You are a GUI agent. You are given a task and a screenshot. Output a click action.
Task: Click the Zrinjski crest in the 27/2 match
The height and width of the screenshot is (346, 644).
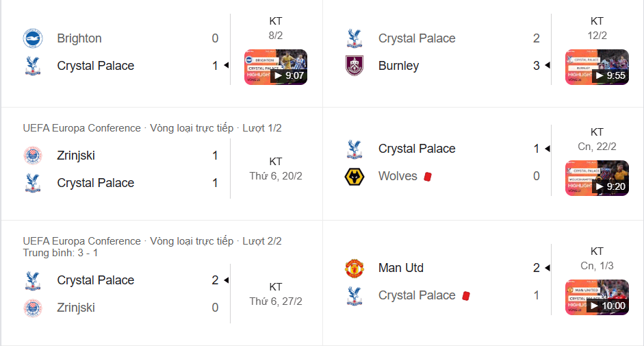pos(33,308)
